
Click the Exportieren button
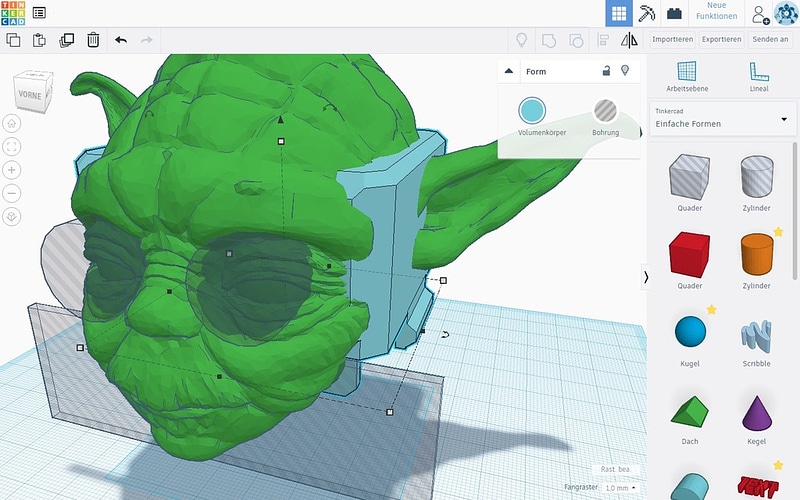click(x=721, y=39)
